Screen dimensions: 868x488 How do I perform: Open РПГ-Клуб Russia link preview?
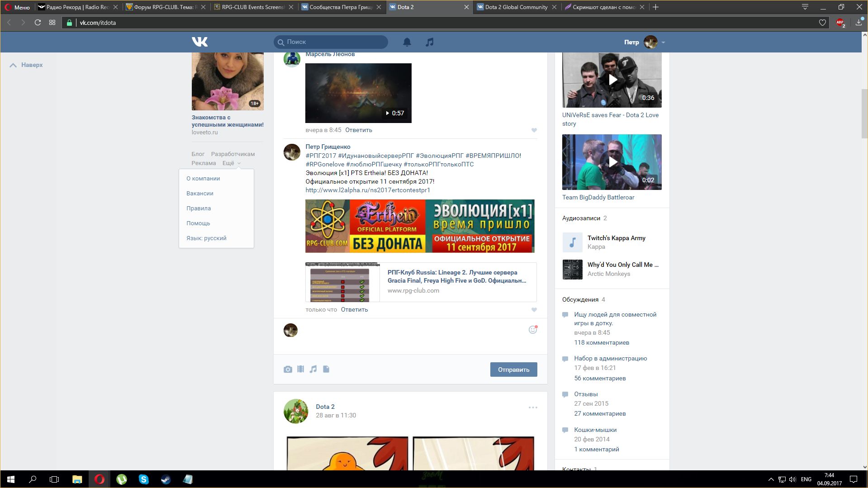pos(421,282)
